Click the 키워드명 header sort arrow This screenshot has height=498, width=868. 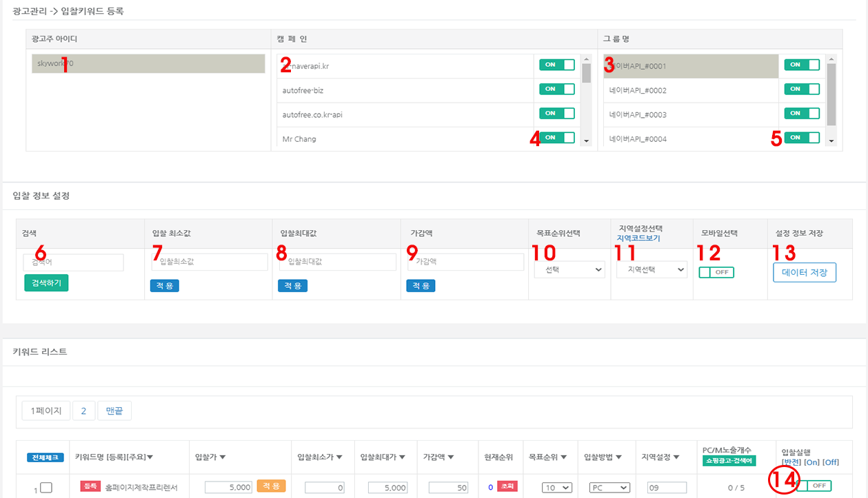pos(150,457)
